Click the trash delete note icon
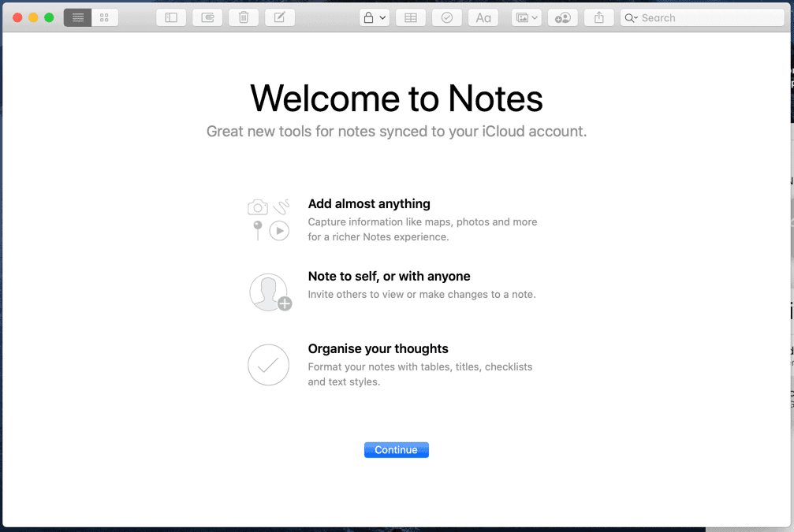The width and height of the screenshot is (794, 532). click(244, 17)
